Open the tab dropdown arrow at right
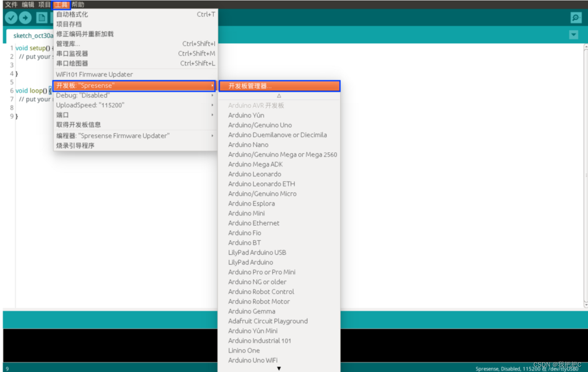588x372 pixels. [x=573, y=35]
